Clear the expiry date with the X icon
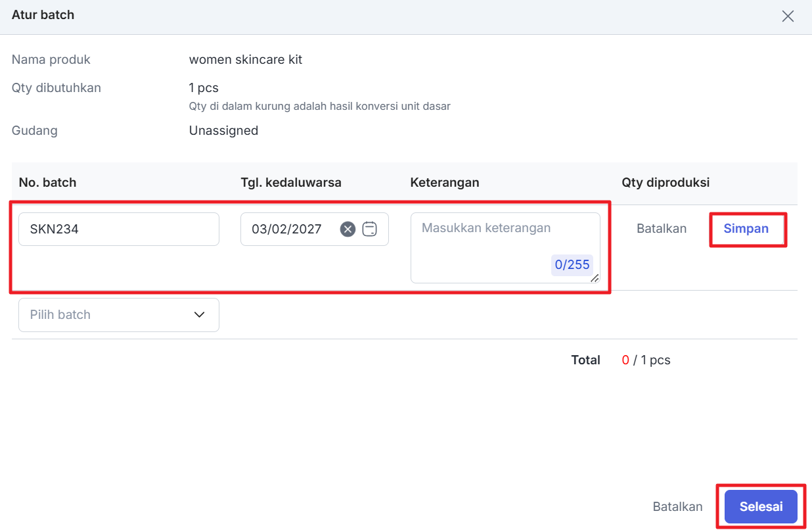The image size is (812, 530). coord(348,229)
